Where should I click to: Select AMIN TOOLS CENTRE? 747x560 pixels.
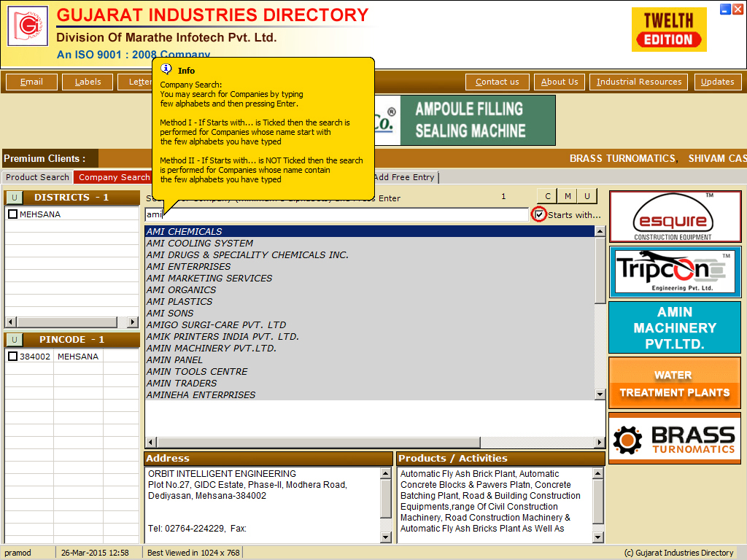(x=370, y=371)
